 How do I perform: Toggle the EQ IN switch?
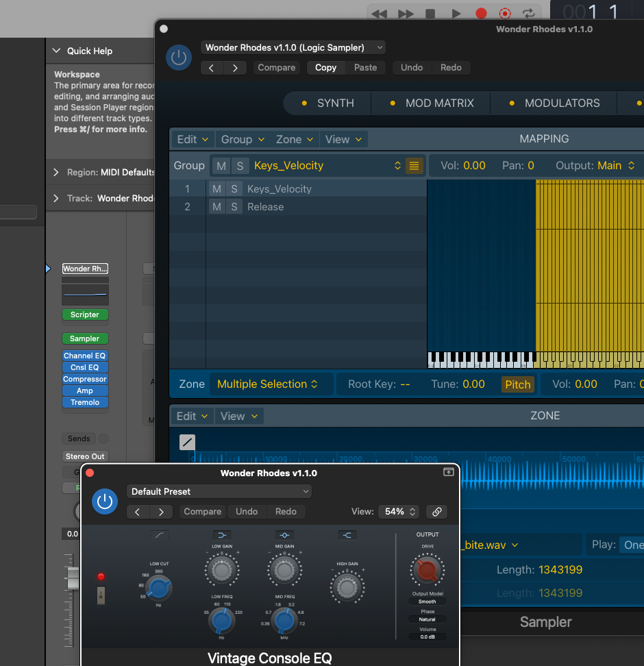click(101, 595)
